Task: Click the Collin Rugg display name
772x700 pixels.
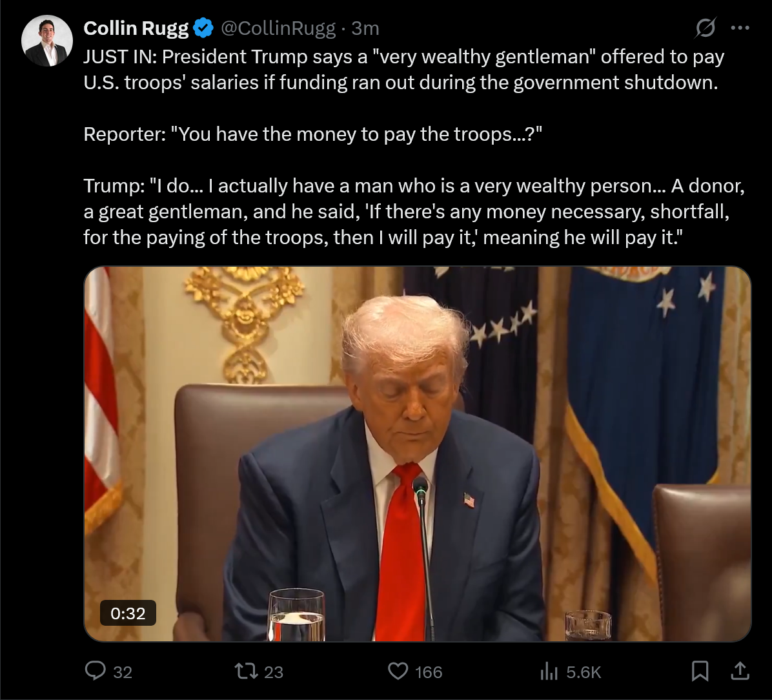Action: click(136, 28)
